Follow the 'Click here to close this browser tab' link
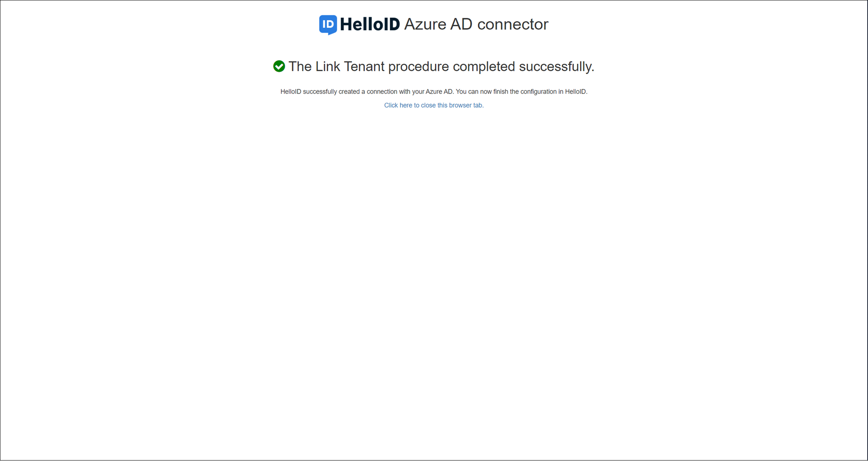Image resolution: width=868 pixels, height=461 pixels. [x=434, y=105]
